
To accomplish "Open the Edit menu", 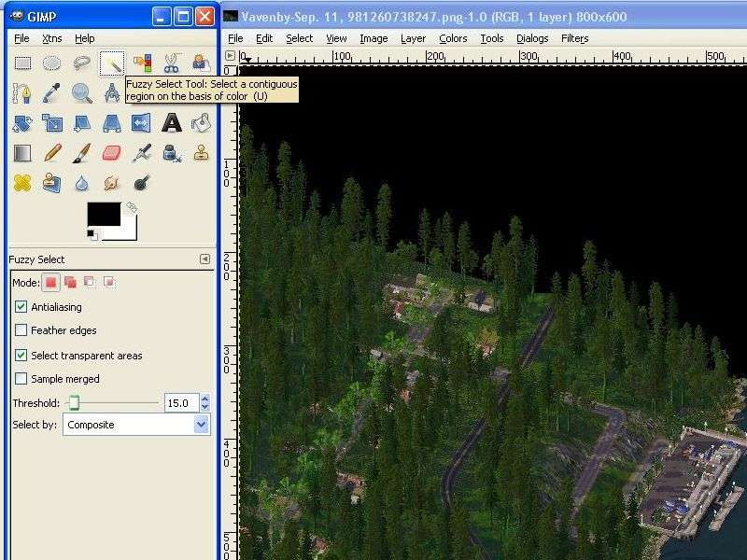I will point(264,38).
